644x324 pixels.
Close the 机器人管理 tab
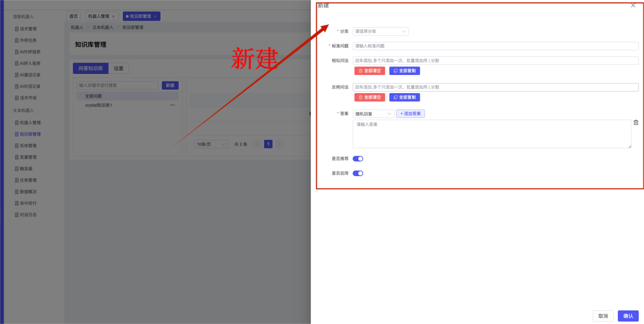click(x=113, y=17)
